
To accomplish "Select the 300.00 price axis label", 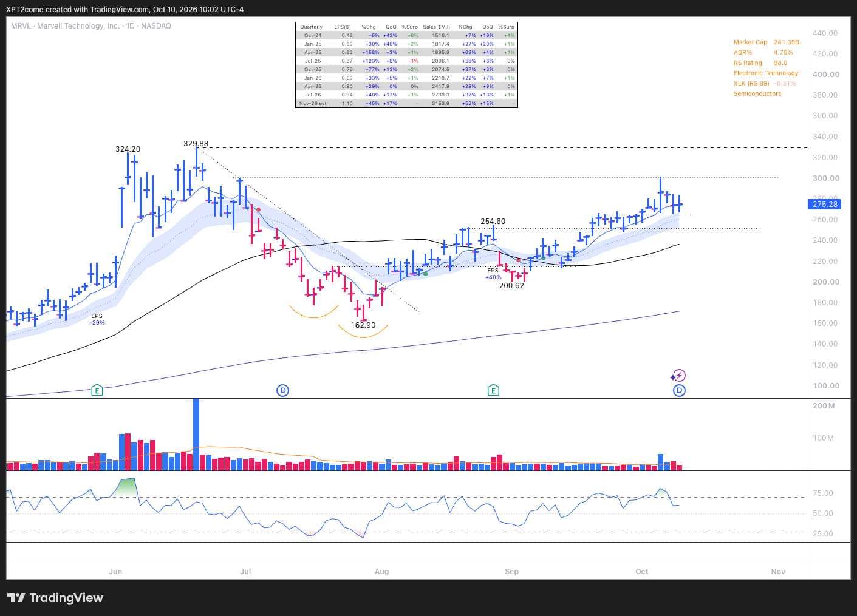I will point(826,178).
